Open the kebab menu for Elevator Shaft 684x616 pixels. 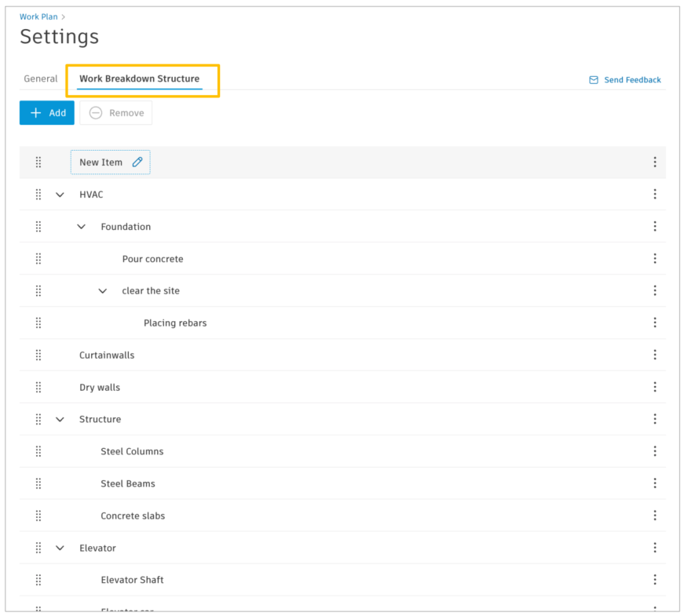coord(655,580)
